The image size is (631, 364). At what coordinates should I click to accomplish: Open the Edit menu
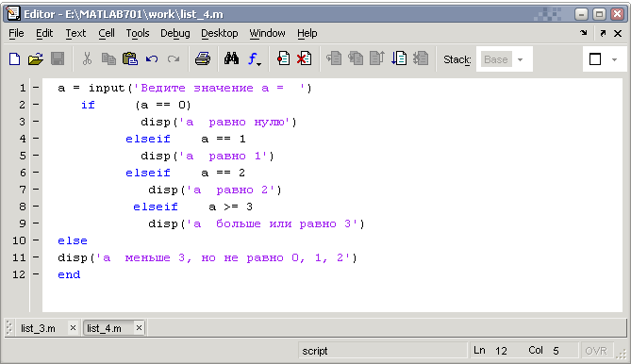(x=44, y=33)
